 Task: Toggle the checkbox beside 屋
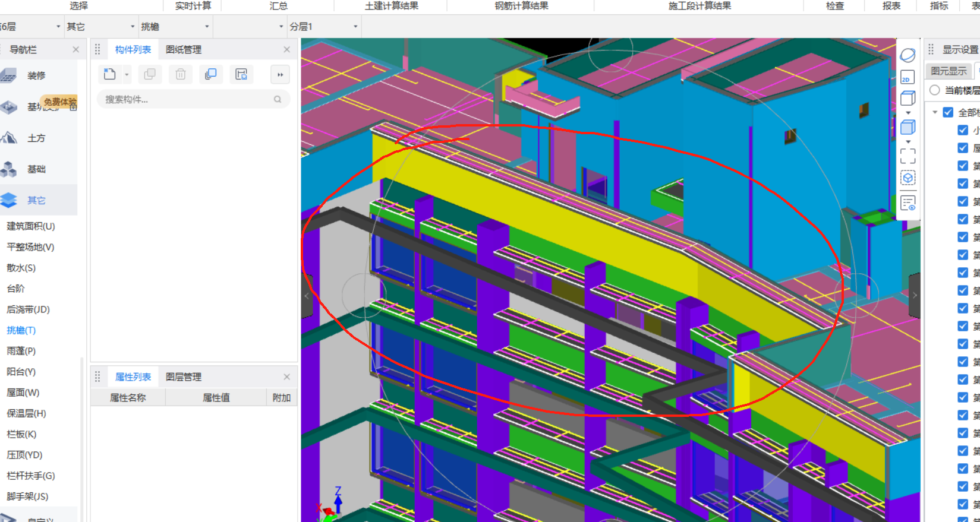963,148
